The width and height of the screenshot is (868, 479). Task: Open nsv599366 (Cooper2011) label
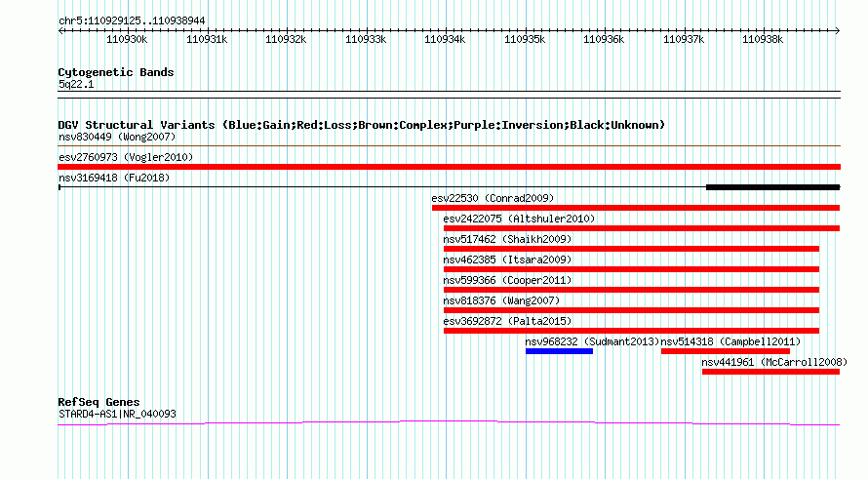[x=507, y=280]
